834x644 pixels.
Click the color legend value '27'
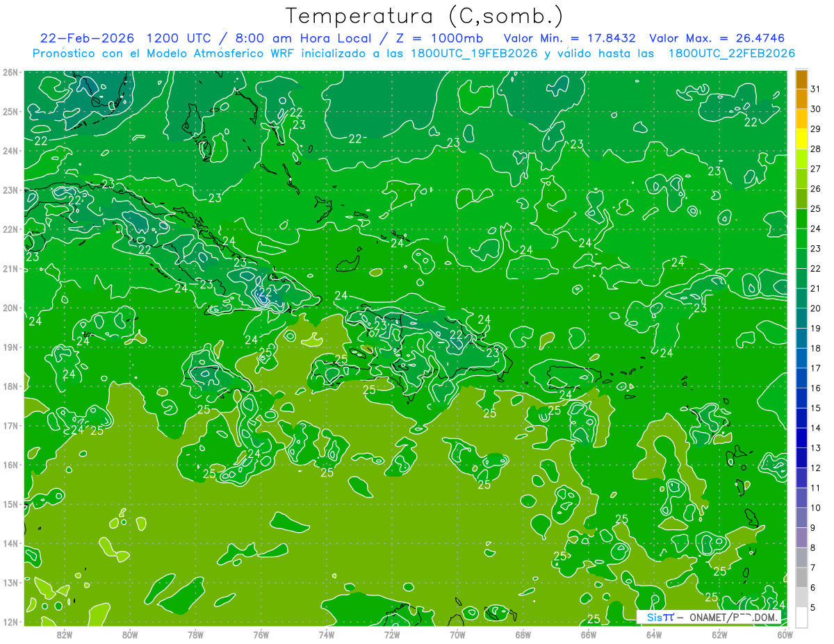coord(816,169)
